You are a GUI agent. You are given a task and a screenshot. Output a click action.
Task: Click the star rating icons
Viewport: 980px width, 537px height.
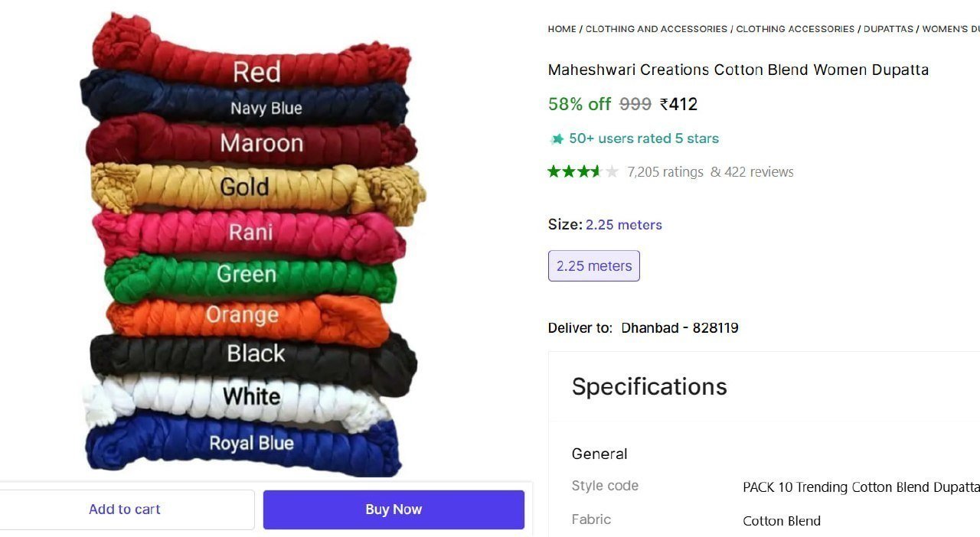583,171
